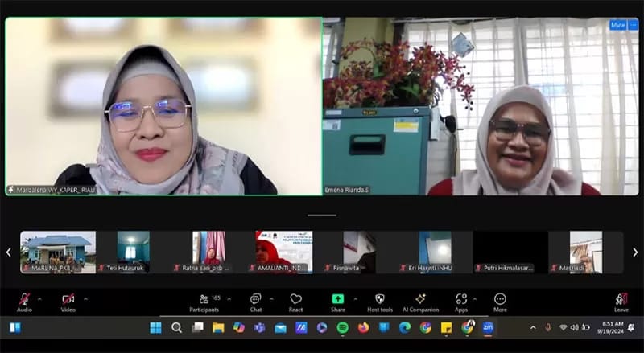This screenshot has height=353, width=644.
Task: Expand the audio options arrow
Action: [x=39, y=299]
